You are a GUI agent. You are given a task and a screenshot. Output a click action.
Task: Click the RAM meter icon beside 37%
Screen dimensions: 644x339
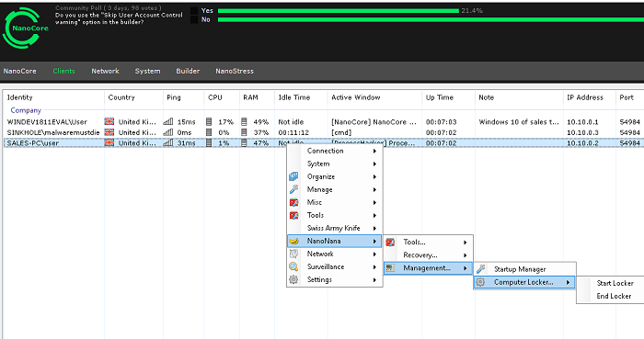pyautogui.click(x=244, y=132)
